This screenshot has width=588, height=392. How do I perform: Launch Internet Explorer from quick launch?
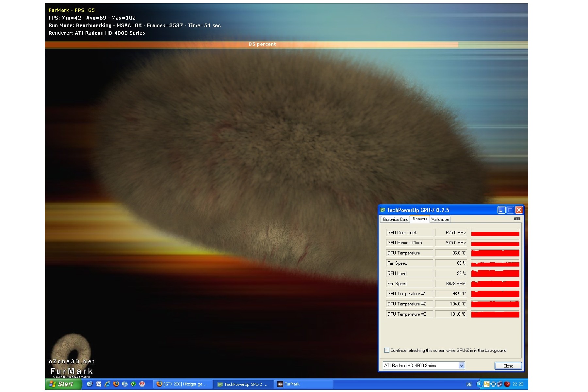pyautogui.click(x=107, y=384)
